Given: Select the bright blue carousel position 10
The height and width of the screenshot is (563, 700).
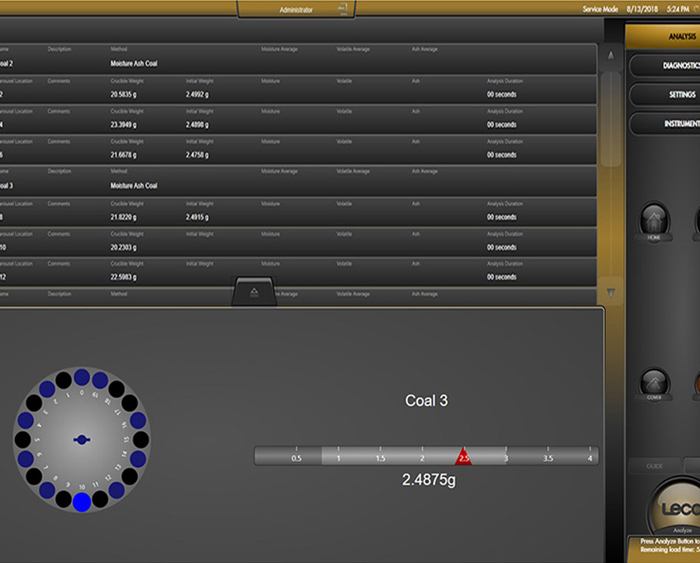Looking at the screenshot, I should click(81, 502).
